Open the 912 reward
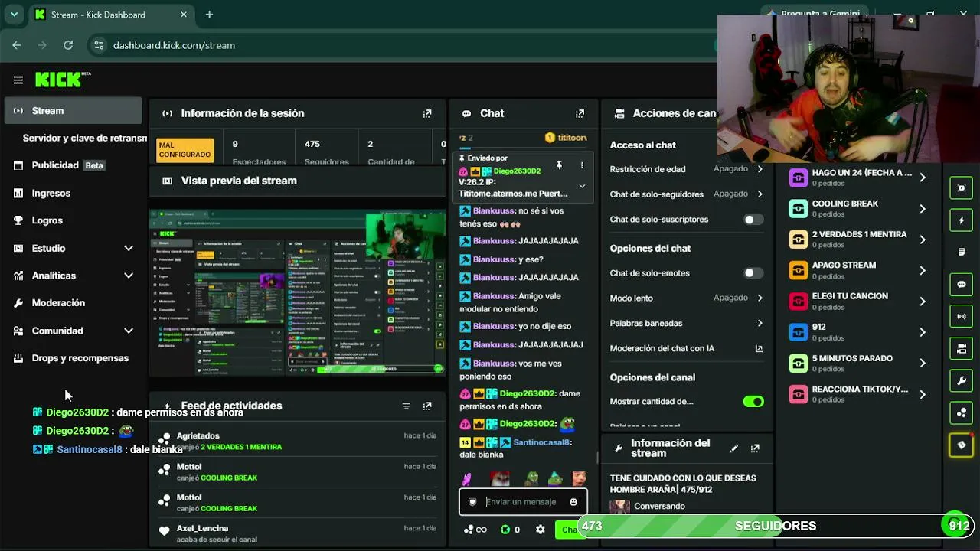This screenshot has height=551, width=980. [857, 332]
